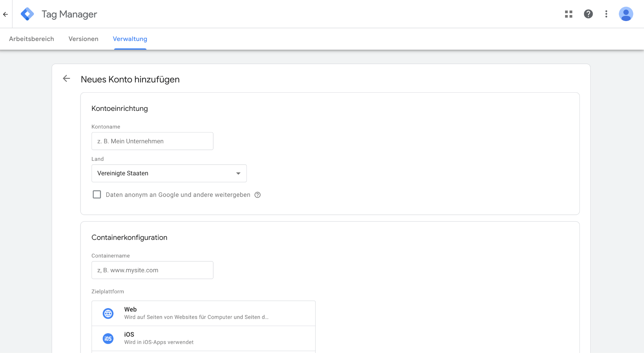Click help icon next to data sharing option
This screenshot has width=644, height=353.
258,195
